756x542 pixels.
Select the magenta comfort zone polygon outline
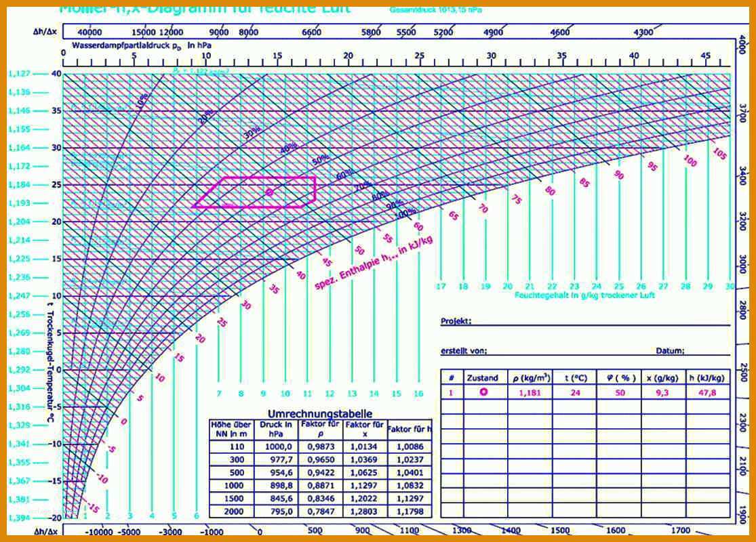click(254, 192)
